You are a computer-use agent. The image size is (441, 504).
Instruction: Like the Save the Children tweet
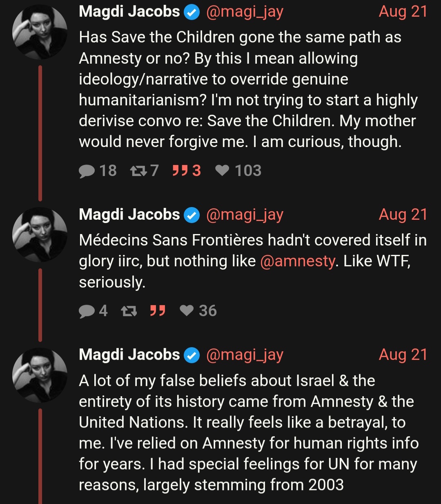pos(223,170)
